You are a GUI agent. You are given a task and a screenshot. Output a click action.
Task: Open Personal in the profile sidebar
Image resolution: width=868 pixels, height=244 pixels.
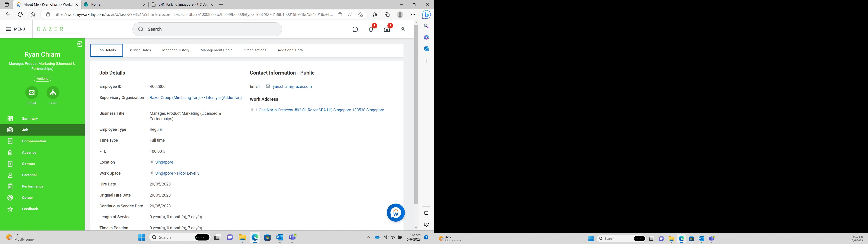point(42,175)
